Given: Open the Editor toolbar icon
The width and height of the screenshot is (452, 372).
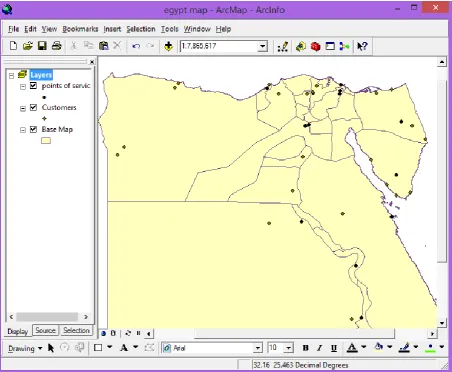Looking at the screenshot, I should [283, 46].
